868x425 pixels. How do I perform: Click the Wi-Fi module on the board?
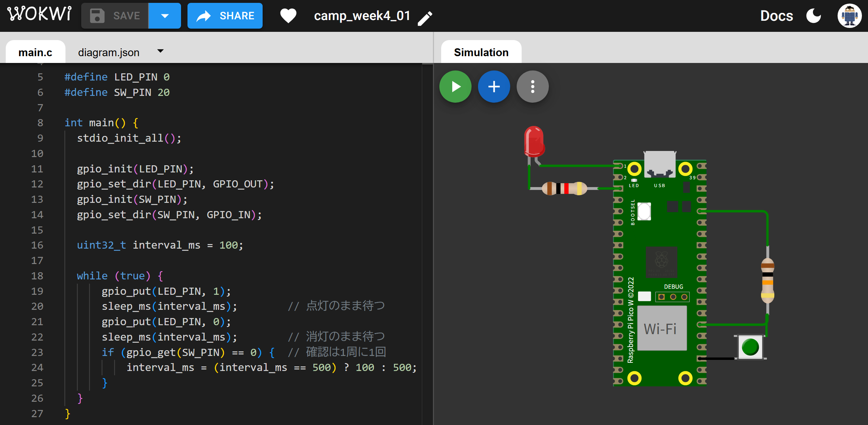[662, 328]
